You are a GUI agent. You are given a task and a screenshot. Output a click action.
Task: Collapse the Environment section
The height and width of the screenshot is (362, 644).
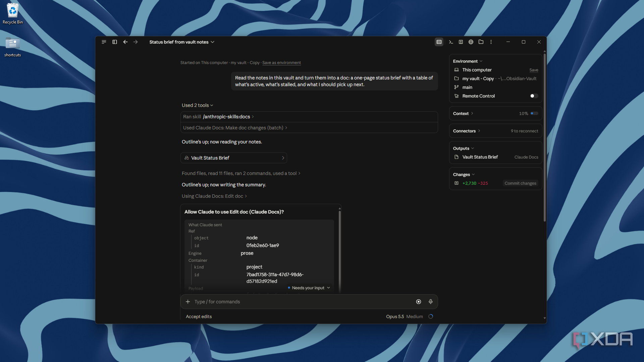468,61
